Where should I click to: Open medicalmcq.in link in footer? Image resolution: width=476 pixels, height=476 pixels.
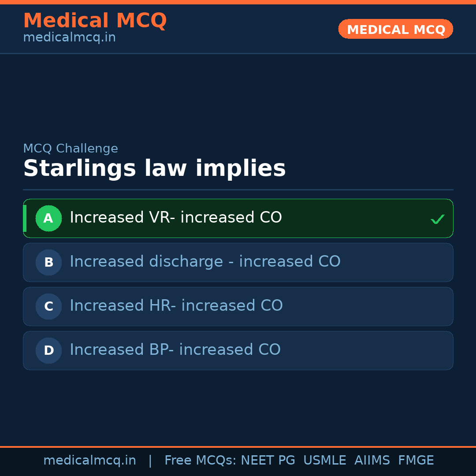pyautogui.click(x=89, y=461)
